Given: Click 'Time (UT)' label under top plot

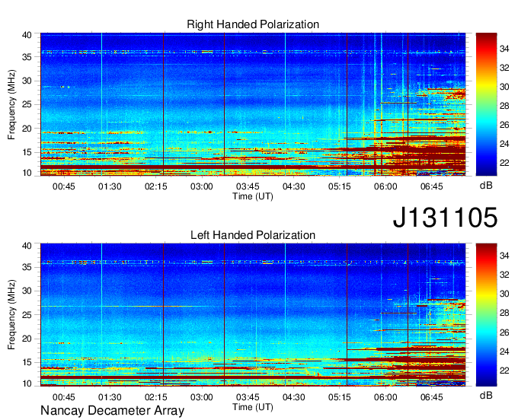Looking at the screenshot, I should click(x=253, y=196).
